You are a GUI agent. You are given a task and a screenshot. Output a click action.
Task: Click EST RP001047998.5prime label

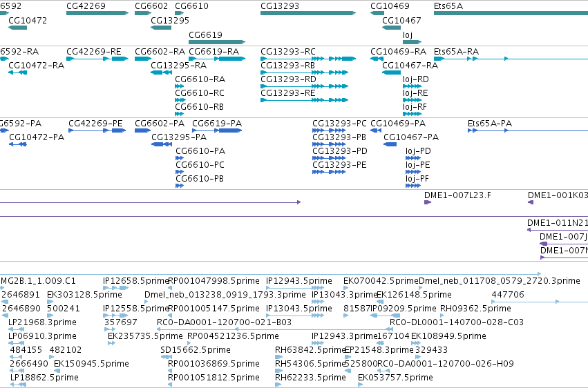(214, 280)
